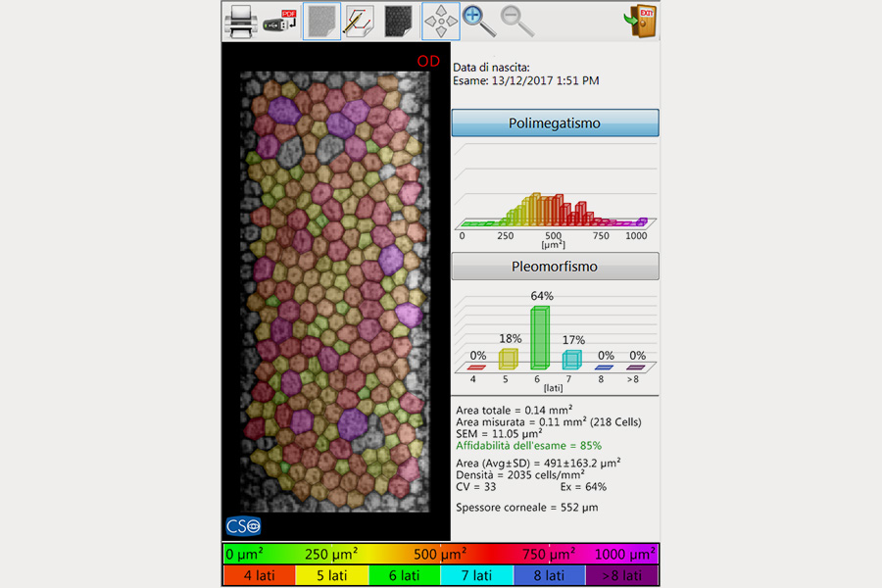Print the endothelial exam report
The image size is (882, 588).
tap(241, 22)
